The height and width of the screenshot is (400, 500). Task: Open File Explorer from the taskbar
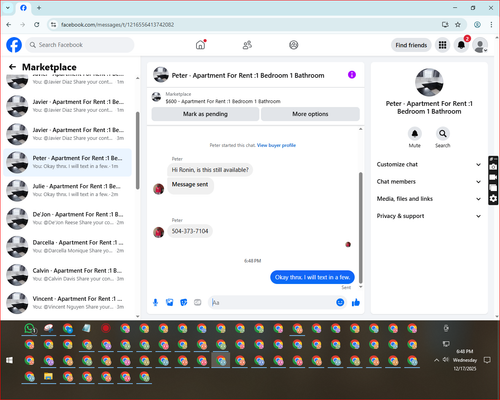pos(49,377)
